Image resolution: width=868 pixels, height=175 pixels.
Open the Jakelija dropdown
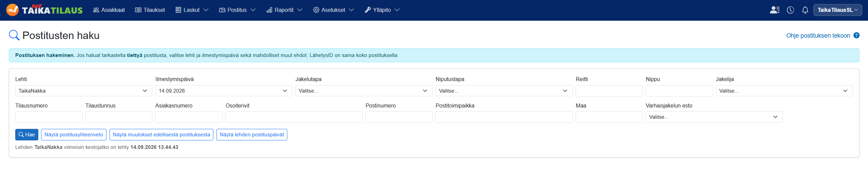pyautogui.click(x=784, y=91)
